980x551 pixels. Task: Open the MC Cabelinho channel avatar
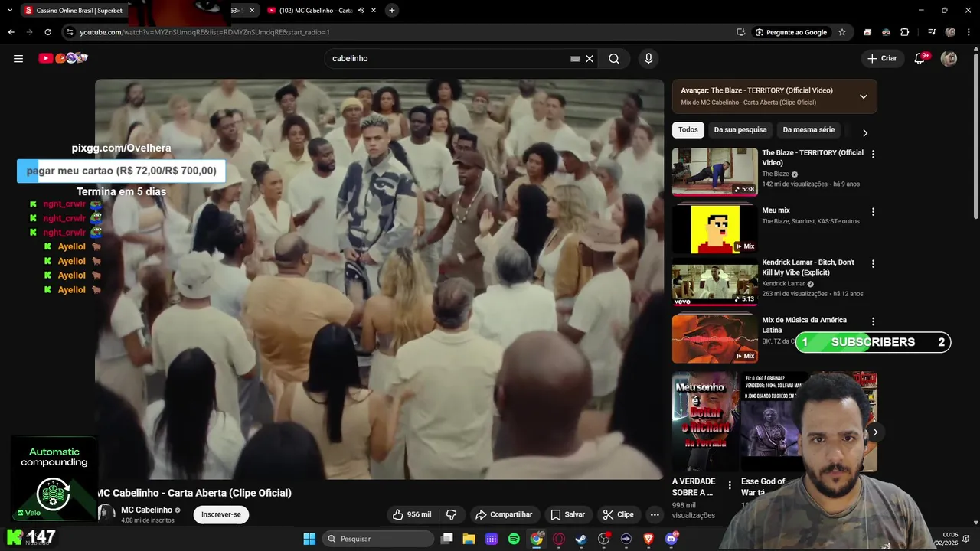[106, 514]
